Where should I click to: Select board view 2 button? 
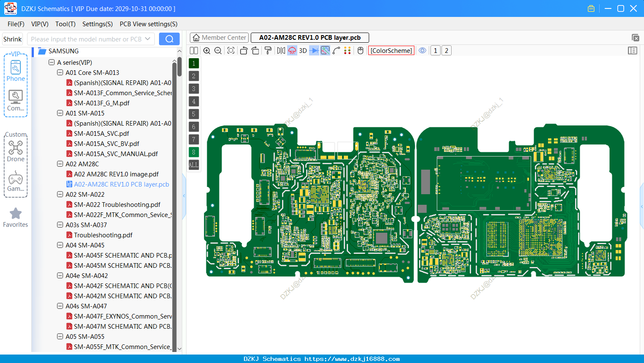point(447,51)
